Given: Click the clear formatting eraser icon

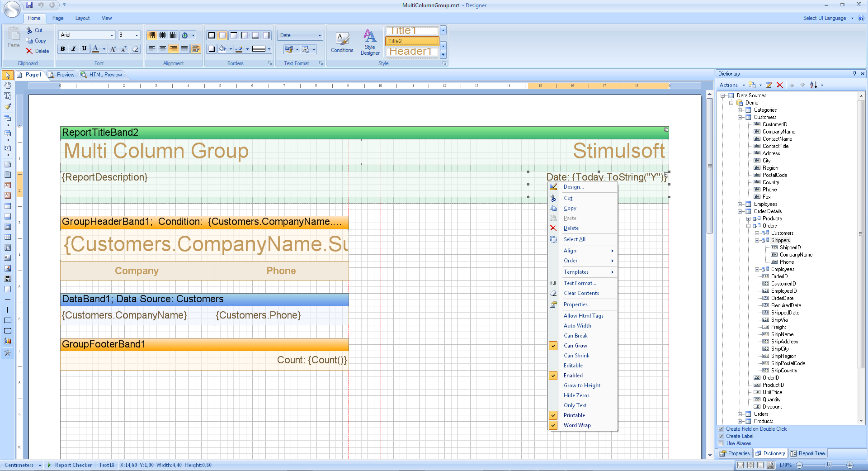Looking at the screenshot, I should pos(135,49).
